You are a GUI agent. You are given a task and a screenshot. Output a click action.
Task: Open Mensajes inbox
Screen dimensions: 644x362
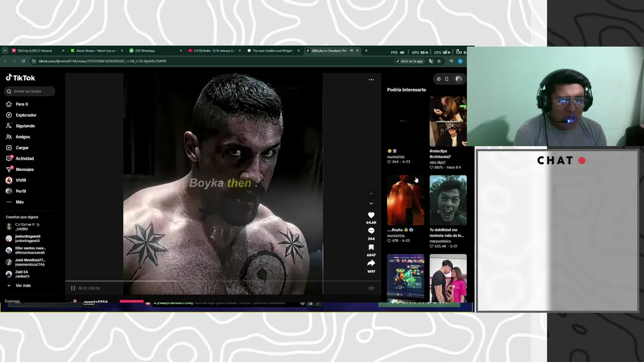tap(20, 169)
